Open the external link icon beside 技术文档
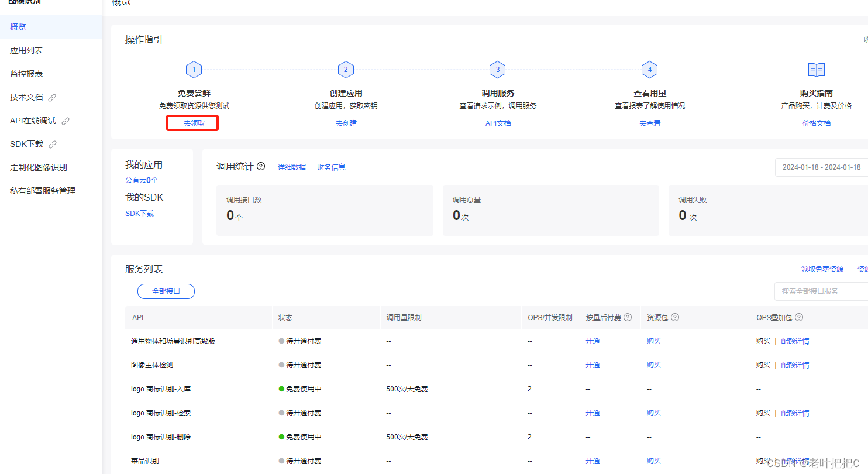 (x=52, y=97)
